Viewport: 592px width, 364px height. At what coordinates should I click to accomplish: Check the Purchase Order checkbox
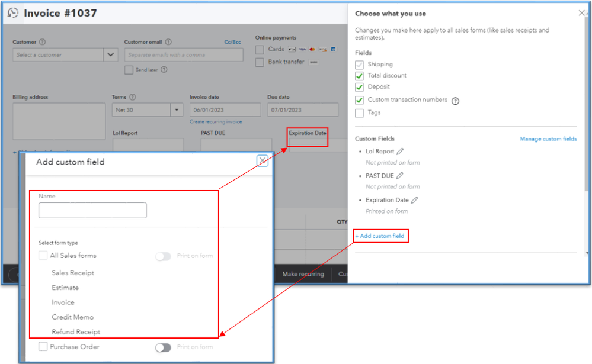(43, 346)
